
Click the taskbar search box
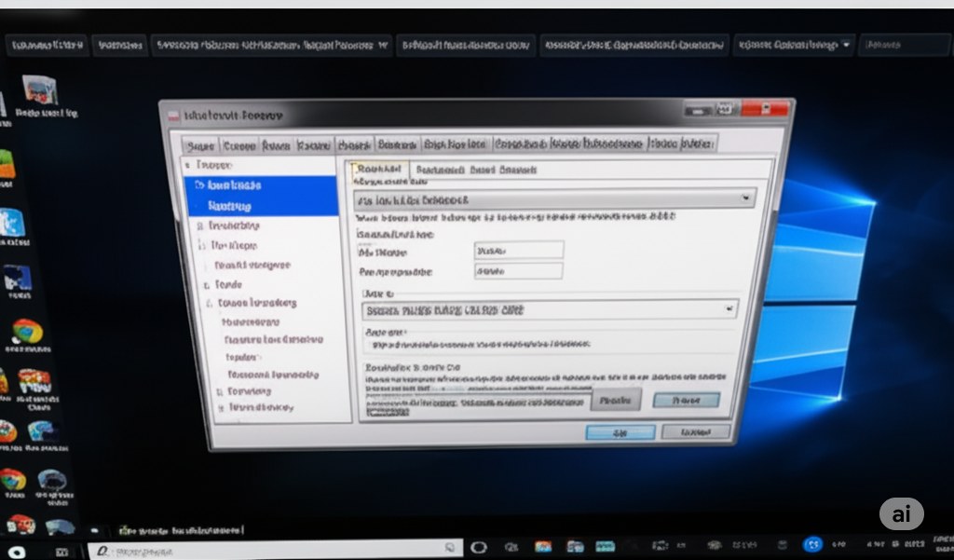276,550
